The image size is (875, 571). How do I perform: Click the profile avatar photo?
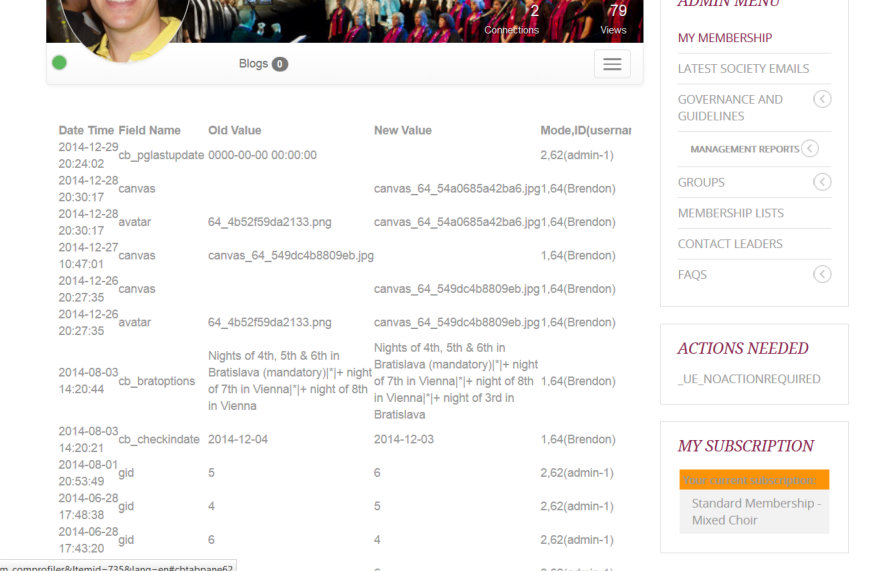point(124,28)
